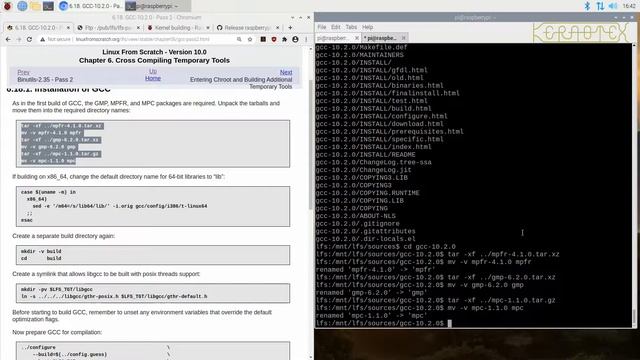640x360 pixels.
Task: Open the dark square extension icon
Action: pos(263,39)
